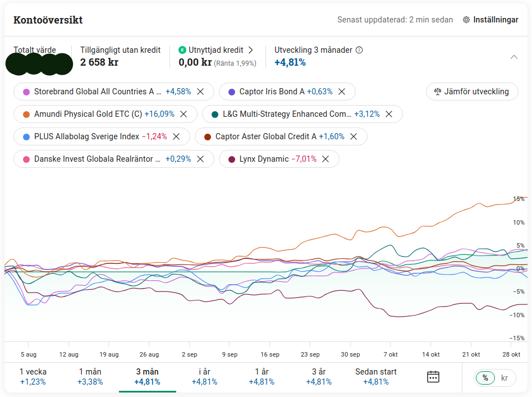Remove Captor Aster Global Credit chip
The image size is (532, 397).
point(354,136)
